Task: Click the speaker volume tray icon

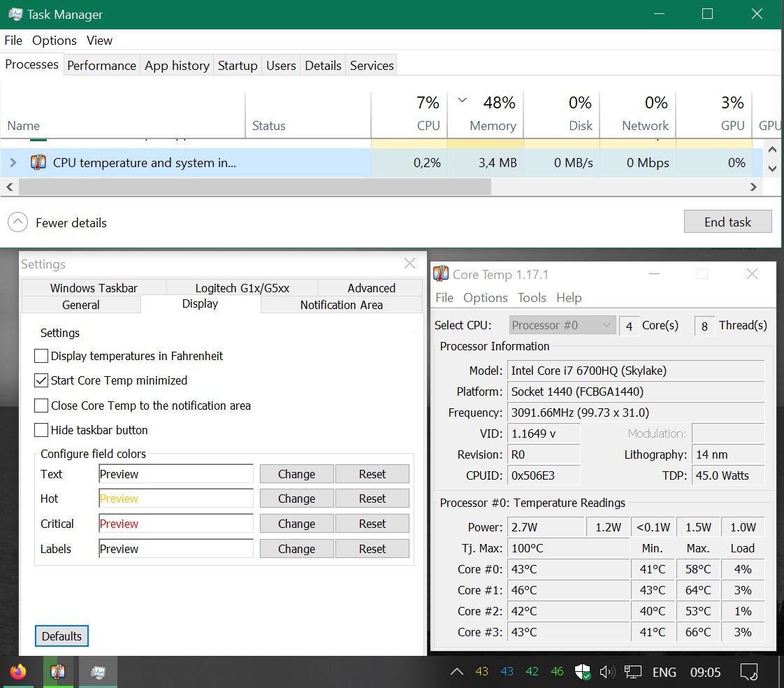Action: point(607,672)
